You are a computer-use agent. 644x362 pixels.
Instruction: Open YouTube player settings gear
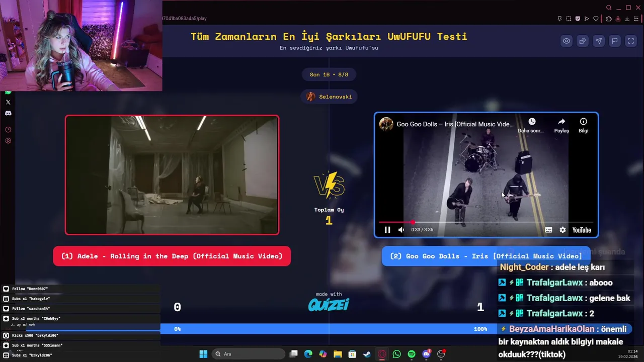[x=562, y=230]
